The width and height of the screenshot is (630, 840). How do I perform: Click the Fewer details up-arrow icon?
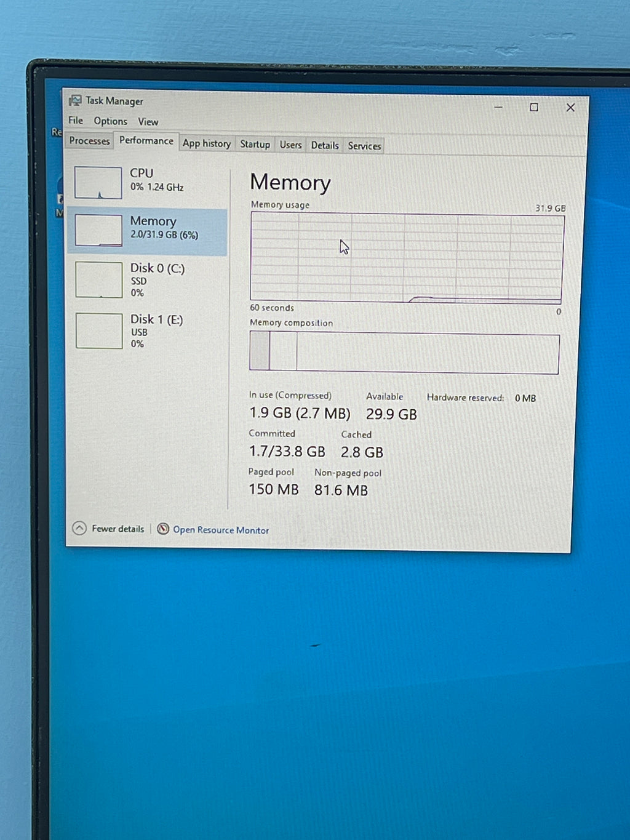[x=79, y=528]
